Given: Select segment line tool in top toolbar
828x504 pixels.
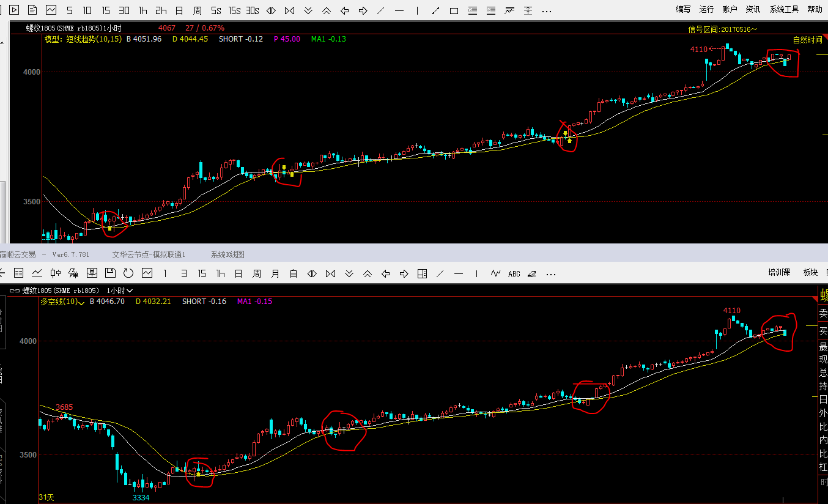Looking at the screenshot, I should 435,10.
